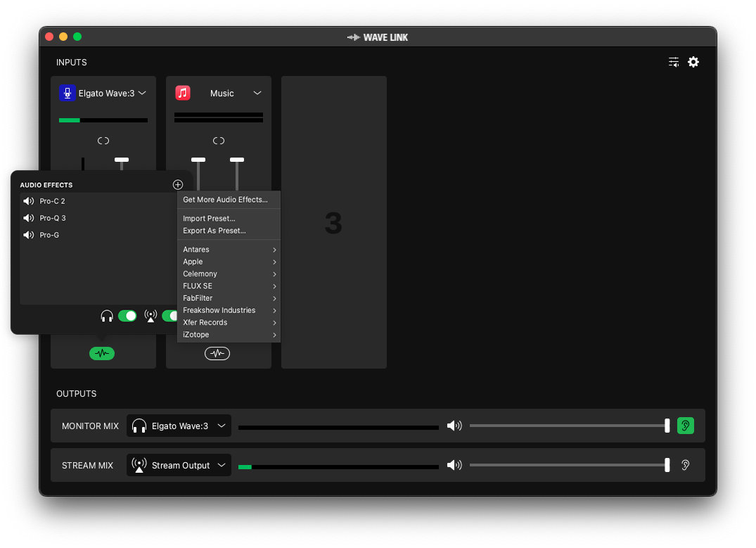Click the Music channel right fader handle
Image resolution: width=756 pixels, height=548 pixels.
point(237,160)
